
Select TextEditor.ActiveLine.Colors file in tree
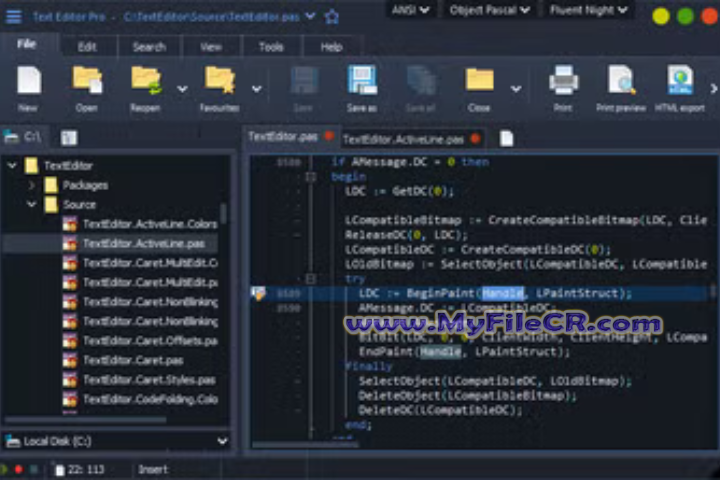(150, 224)
